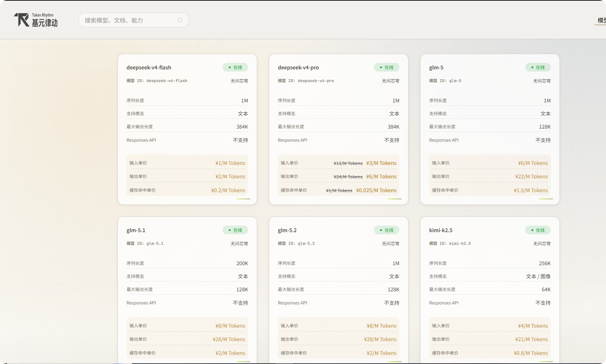Screen dimensions: 606x364
Task: Click the ¥1.5/M Tokens cache price
Action: [531, 190]
